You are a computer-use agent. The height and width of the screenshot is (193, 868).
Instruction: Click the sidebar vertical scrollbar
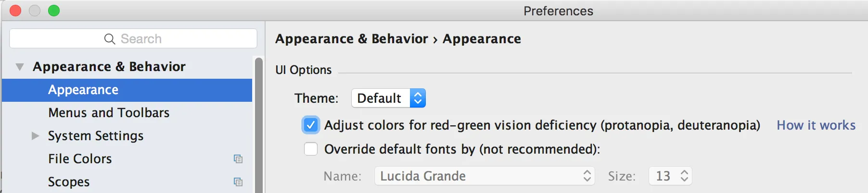point(259,125)
